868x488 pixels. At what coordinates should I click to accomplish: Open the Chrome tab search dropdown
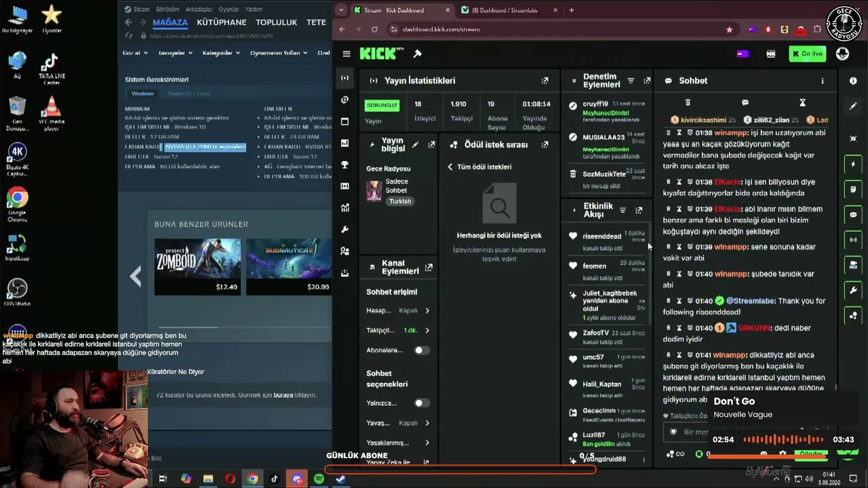click(x=341, y=10)
